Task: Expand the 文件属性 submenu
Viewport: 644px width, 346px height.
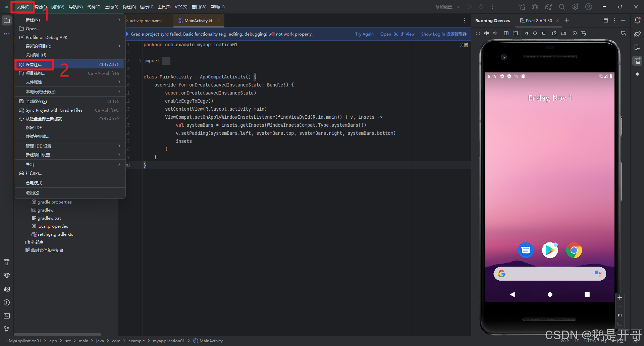Action: (x=70, y=82)
